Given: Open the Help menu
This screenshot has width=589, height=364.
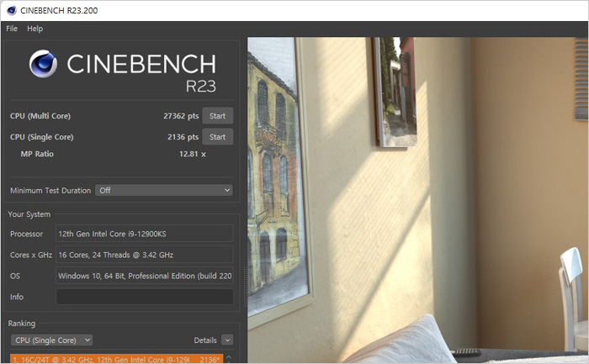Looking at the screenshot, I should [x=35, y=29].
